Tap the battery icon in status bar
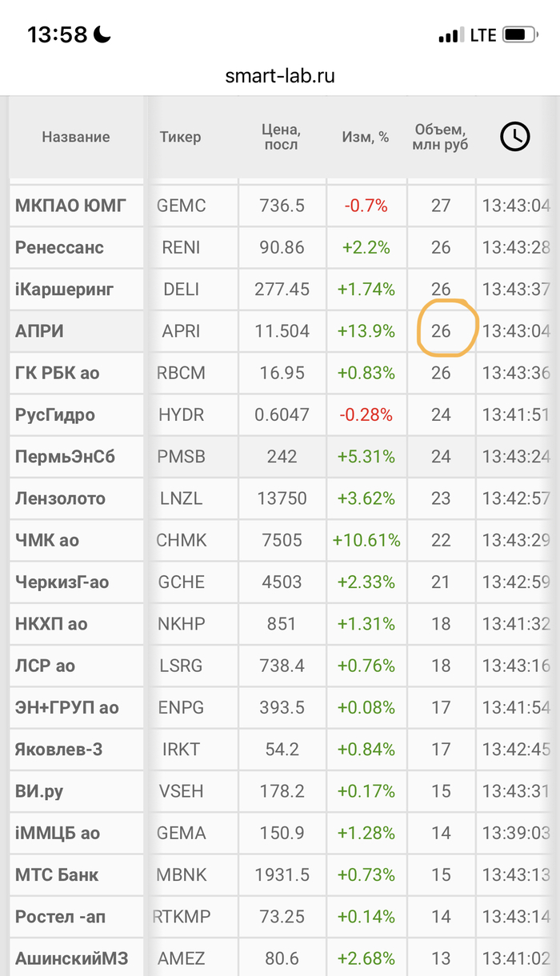The height and width of the screenshot is (976, 560). (520, 35)
